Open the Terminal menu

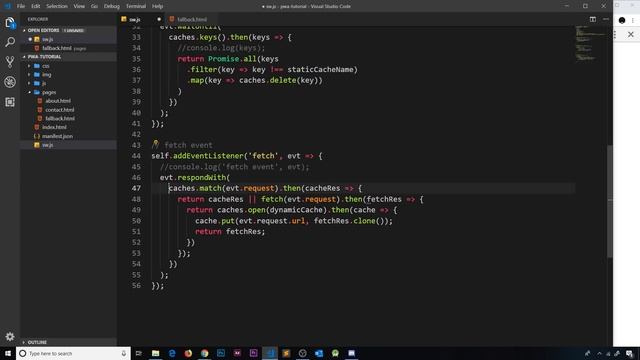[136, 6]
